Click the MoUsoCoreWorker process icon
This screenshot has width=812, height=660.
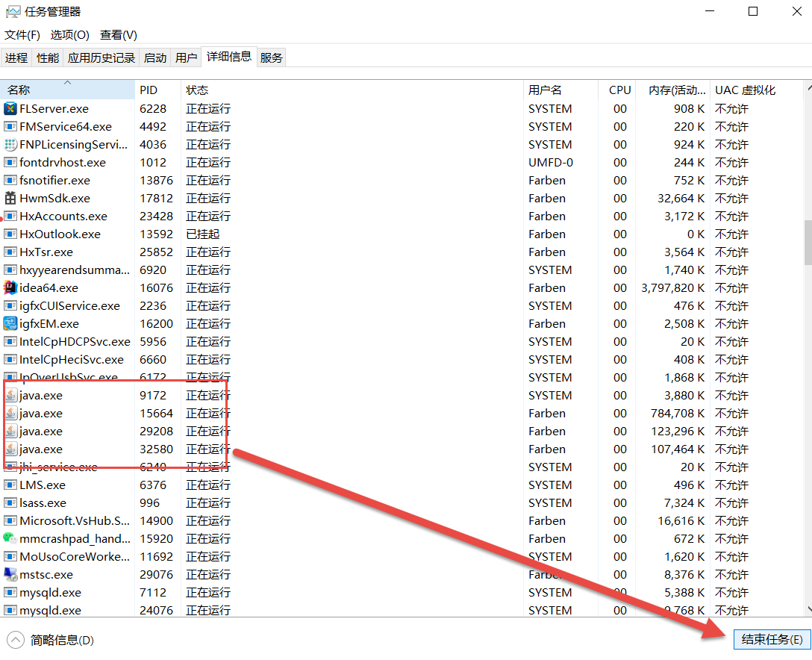tap(10, 557)
